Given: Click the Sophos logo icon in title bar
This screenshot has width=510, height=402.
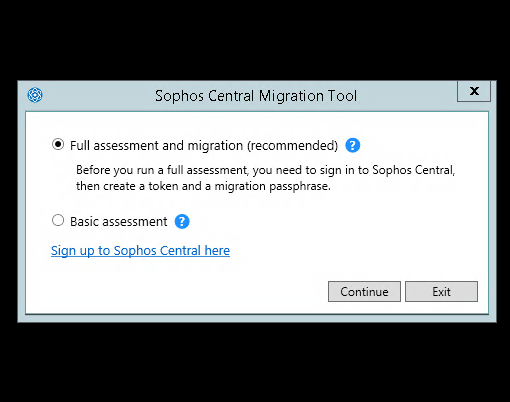Looking at the screenshot, I should click(x=35, y=95).
